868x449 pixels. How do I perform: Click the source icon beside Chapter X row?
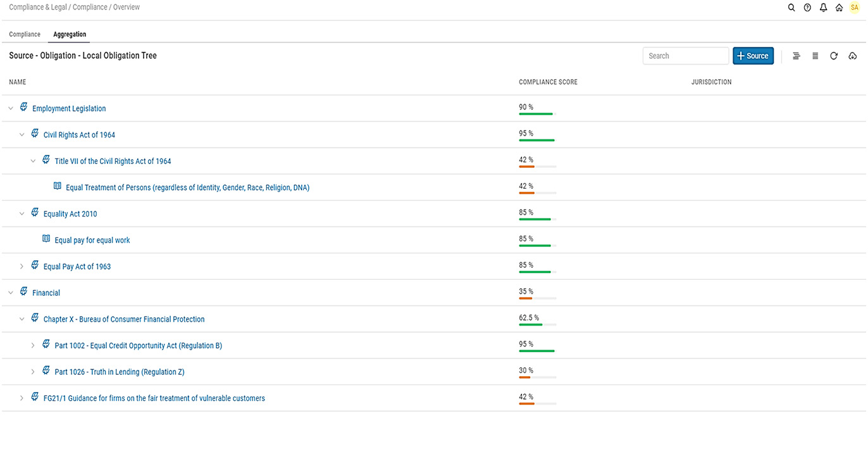point(35,318)
